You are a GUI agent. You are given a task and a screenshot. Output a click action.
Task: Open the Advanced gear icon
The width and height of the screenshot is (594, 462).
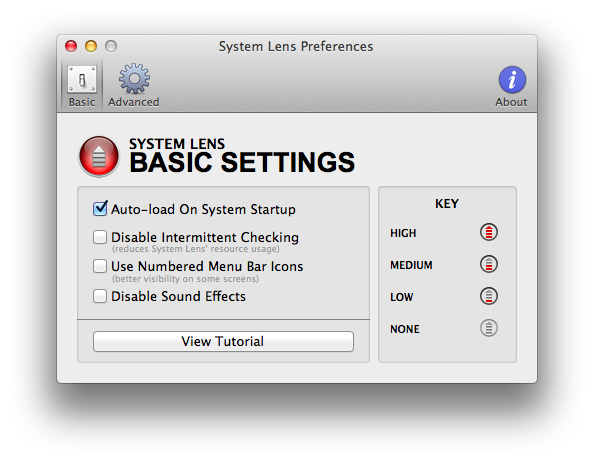[x=134, y=78]
